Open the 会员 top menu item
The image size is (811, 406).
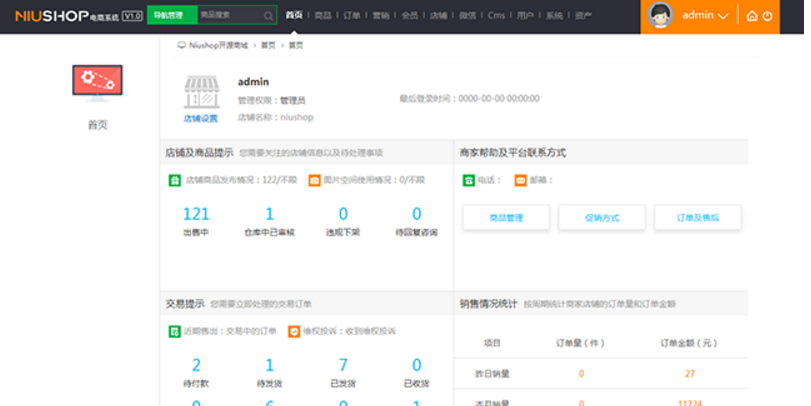click(x=410, y=16)
